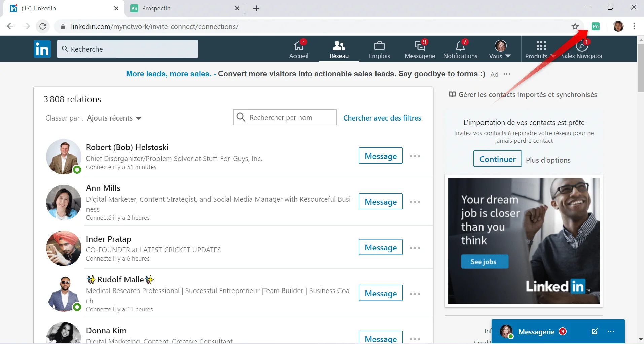
Task: Open Chercher avec des filtres link
Action: [382, 118]
